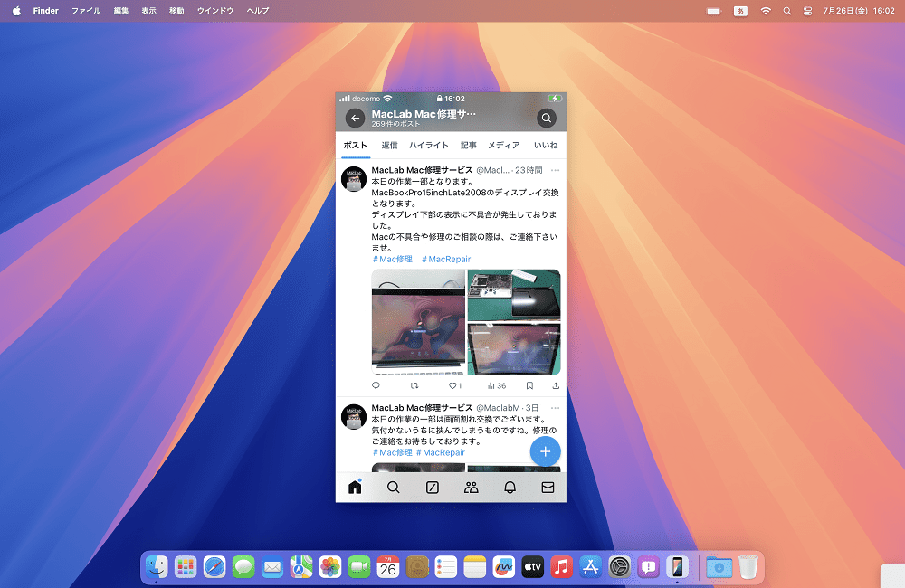905x588 pixels.
Task: Open the Notifications bell in the bottom bar
Action: tap(510, 487)
